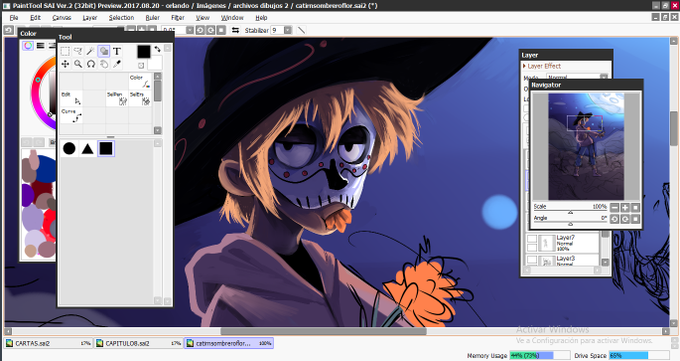Screen dimensions: 680x361
Task: Pick the circle shape preset
Action: point(69,149)
